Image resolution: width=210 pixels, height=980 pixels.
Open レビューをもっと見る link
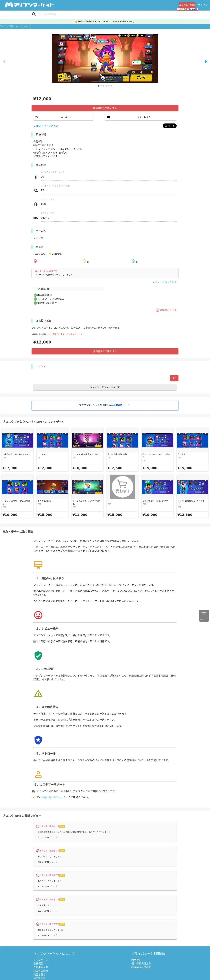[164, 282]
